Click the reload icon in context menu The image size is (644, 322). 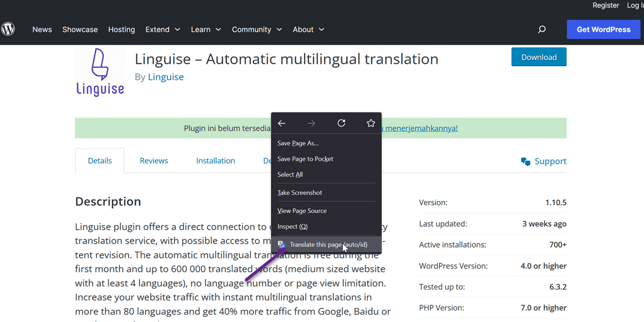point(341,123)
